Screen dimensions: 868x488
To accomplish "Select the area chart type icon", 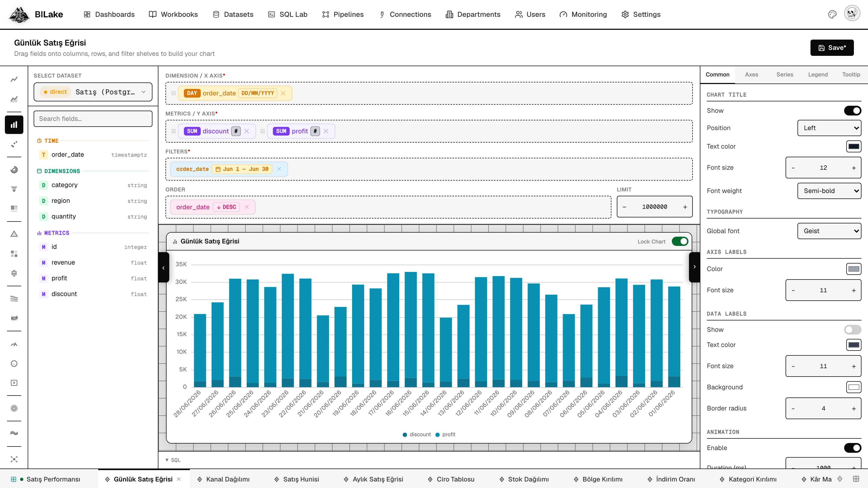I will [14, 99].
